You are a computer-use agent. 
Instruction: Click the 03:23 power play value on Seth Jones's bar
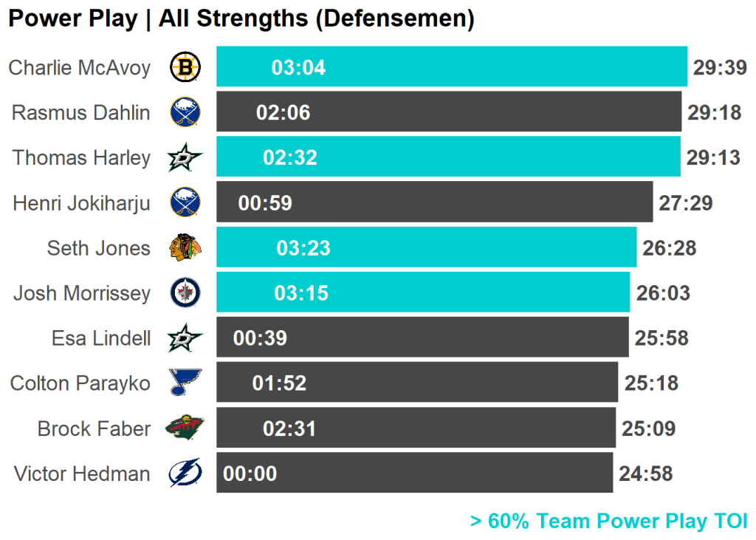tap(303, 248)
